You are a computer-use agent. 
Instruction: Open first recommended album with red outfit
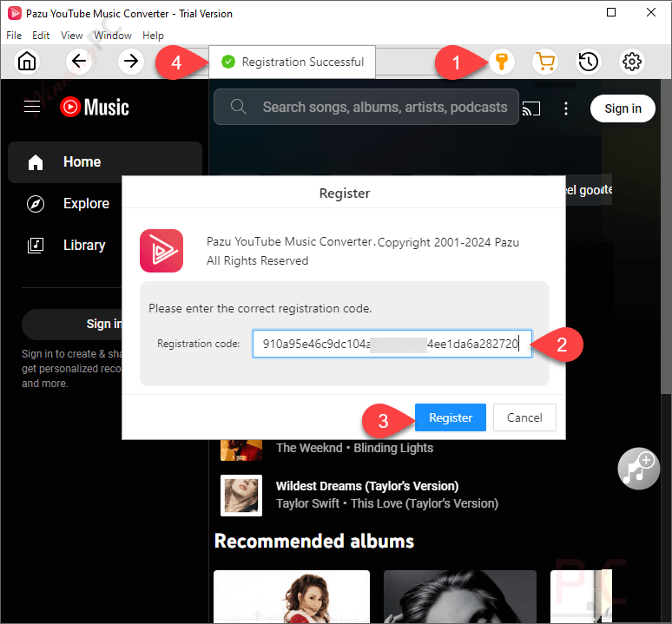coord(292,596)
